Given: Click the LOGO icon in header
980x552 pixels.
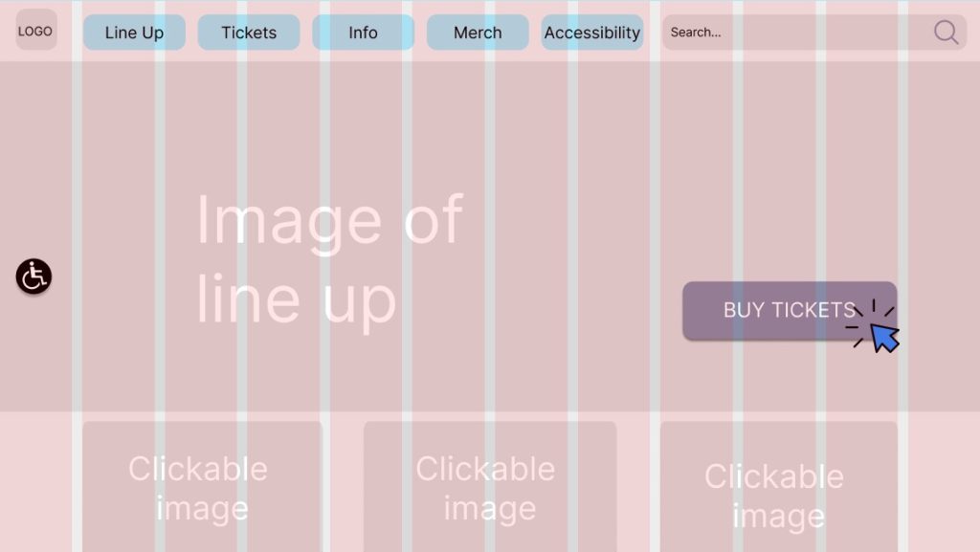Looking at the screenshot, I should [35, 31].
